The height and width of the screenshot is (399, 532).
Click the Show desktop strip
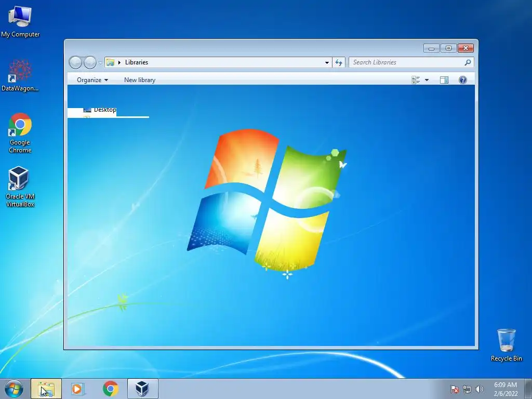pyautogui.click(x=528, y=389)
